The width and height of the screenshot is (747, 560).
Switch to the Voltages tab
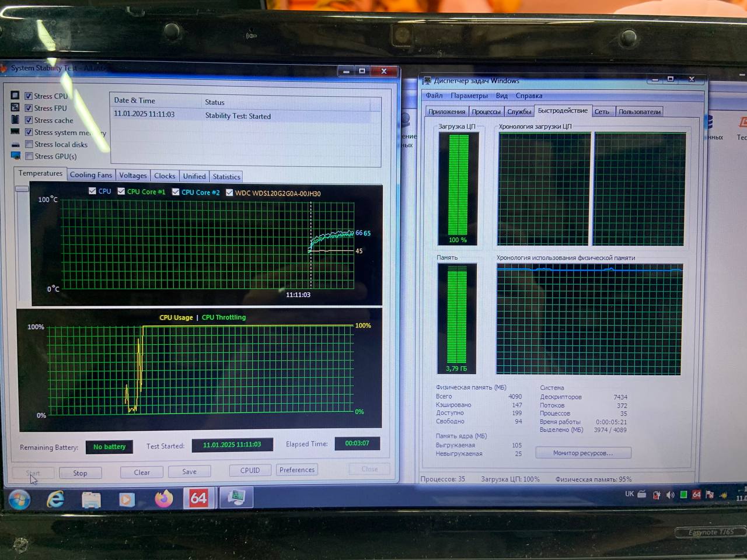click(133, 176)
